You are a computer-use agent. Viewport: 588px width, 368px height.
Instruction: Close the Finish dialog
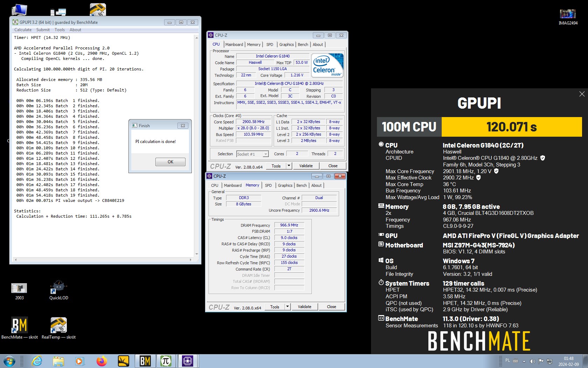(183, 125)
